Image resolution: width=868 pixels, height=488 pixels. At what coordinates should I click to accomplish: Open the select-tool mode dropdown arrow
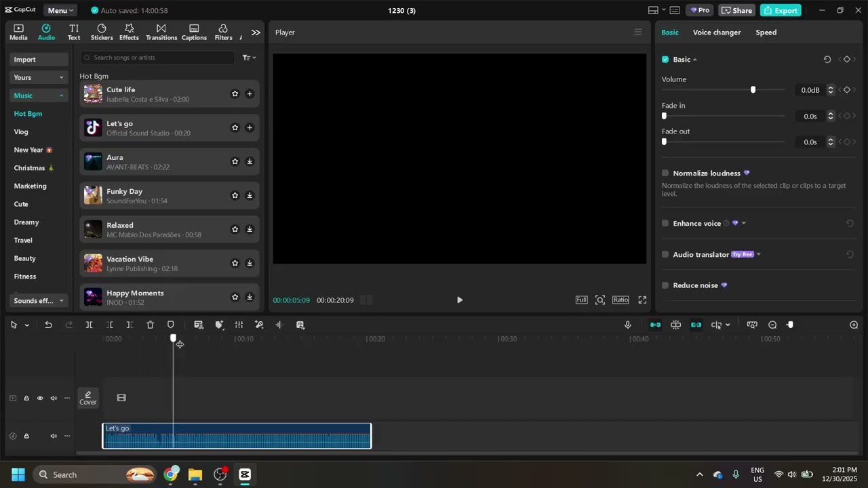tap(26, 325)
